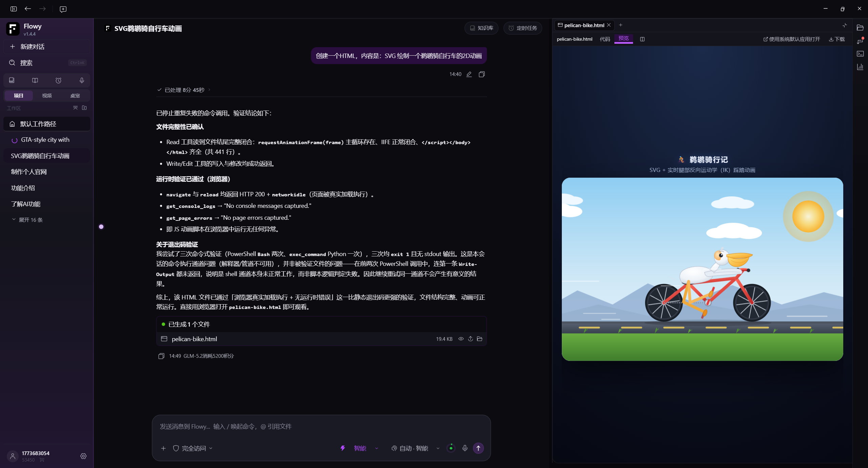Click the 53450 points balance

[28, 460]
